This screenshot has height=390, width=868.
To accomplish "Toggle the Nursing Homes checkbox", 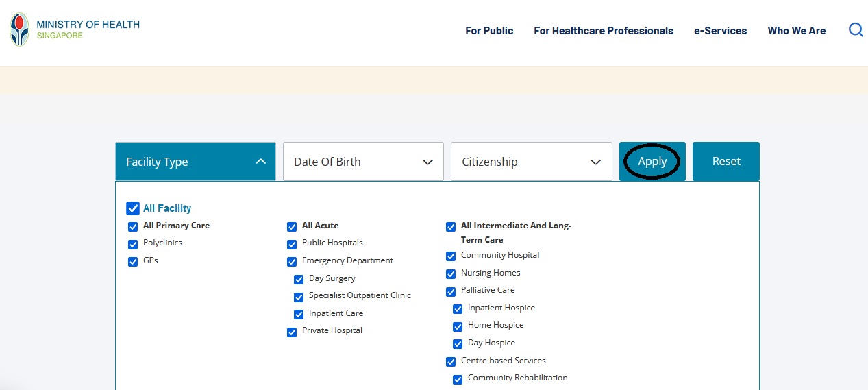I will coord(451,274).
